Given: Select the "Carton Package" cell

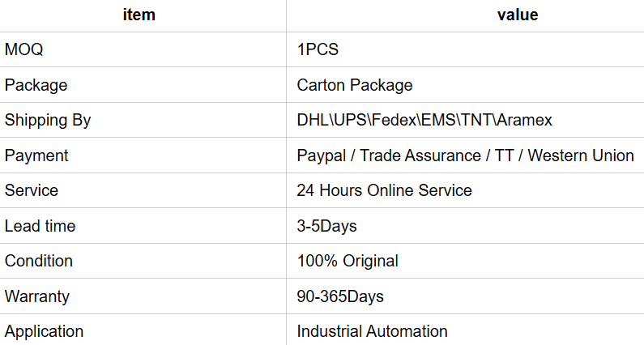Looking at the screenshot, I should coord(355,85).
